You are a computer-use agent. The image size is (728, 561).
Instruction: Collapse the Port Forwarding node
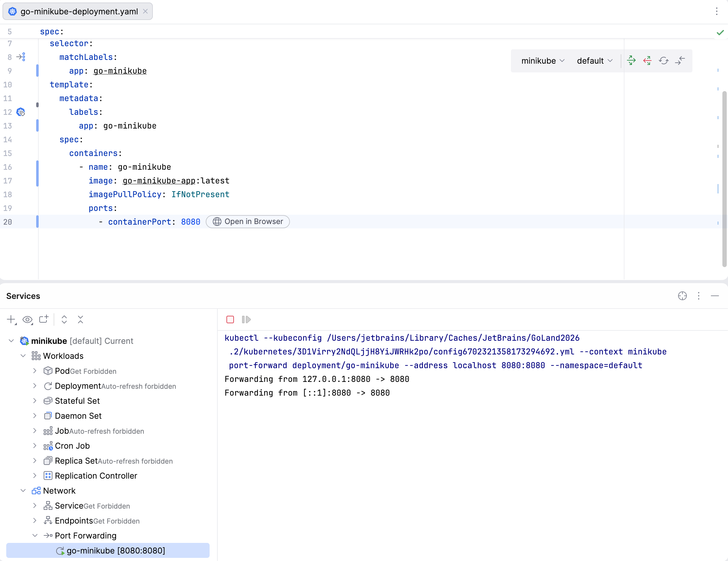(x=35, y=536)
